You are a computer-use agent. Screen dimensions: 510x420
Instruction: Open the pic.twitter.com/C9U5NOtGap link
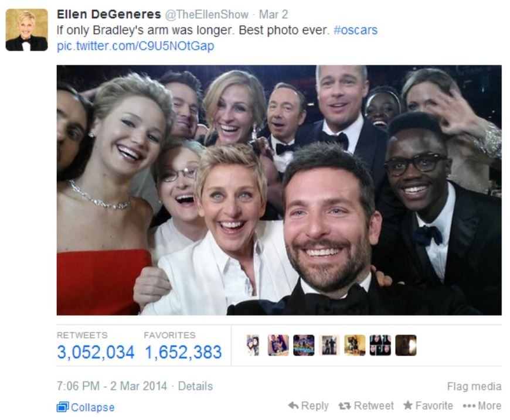click(135, 46)
